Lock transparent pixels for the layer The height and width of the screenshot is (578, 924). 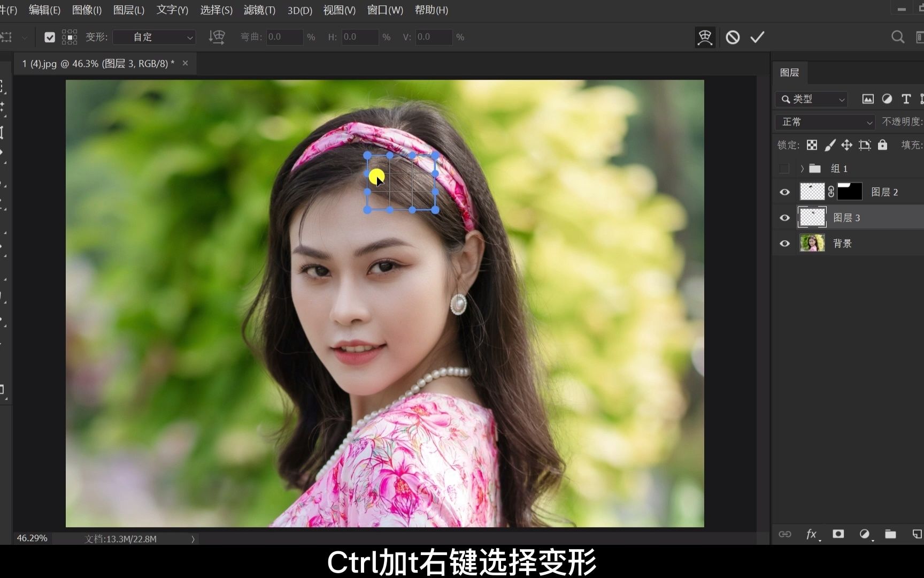click(x=812, y=145)
